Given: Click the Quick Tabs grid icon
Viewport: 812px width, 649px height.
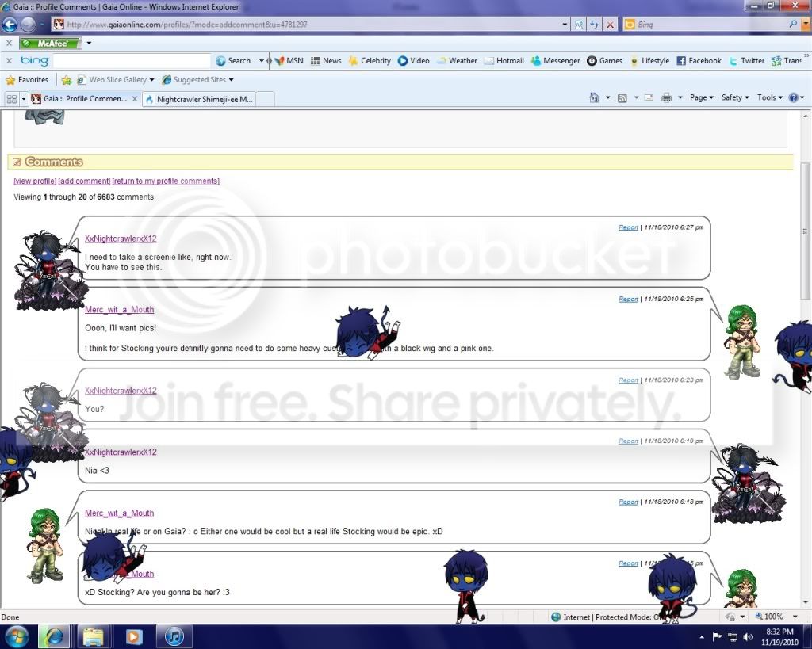Looking at the screenshot, I should click(x=11, y=98).
